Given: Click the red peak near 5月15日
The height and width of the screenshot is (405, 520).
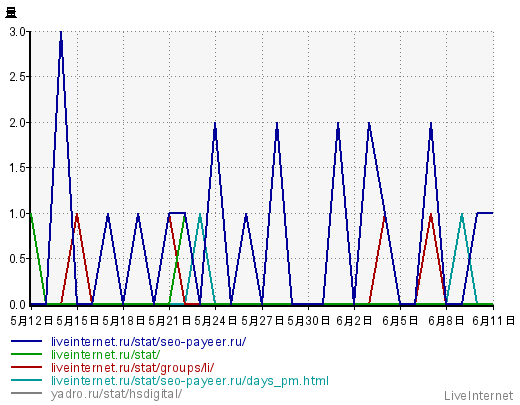Looking at the screenshot, I should (x=77, y=215).
